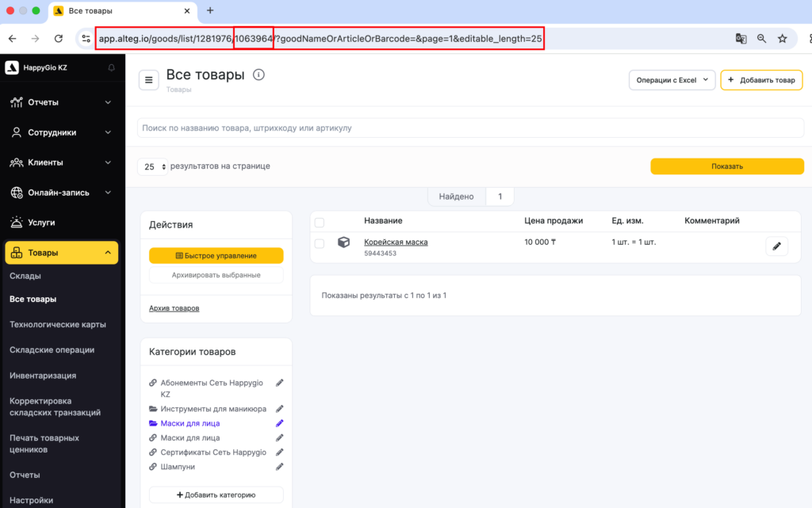Edit the Шампуни category pencil icon
The width and height of the screenshot is (812, 508).
[279, 467]
